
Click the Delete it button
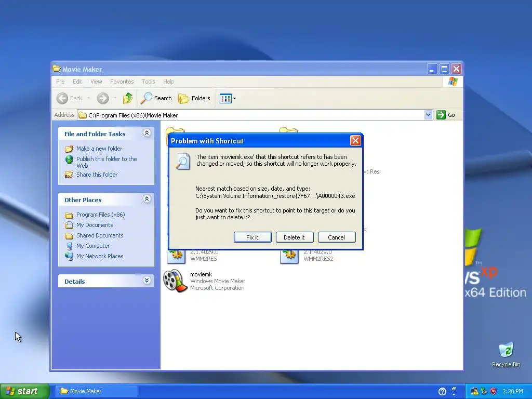pos(295,237)
